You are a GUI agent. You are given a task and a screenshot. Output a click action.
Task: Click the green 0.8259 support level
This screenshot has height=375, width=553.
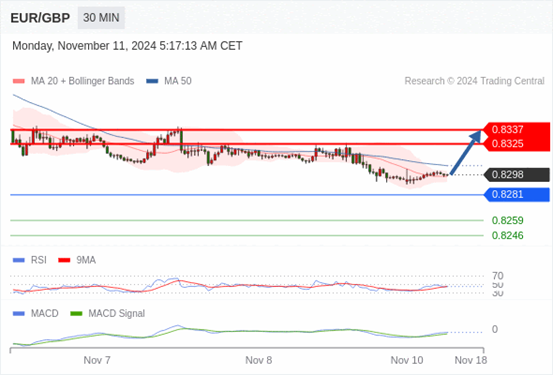508,220
